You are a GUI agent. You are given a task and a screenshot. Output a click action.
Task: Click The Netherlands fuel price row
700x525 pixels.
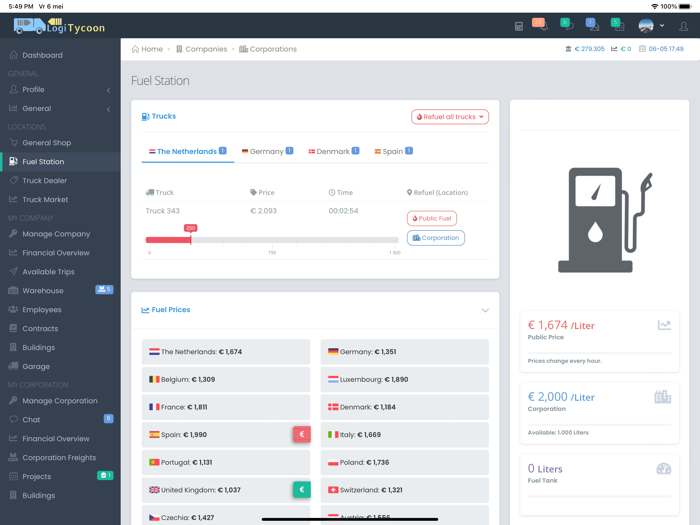226,352
